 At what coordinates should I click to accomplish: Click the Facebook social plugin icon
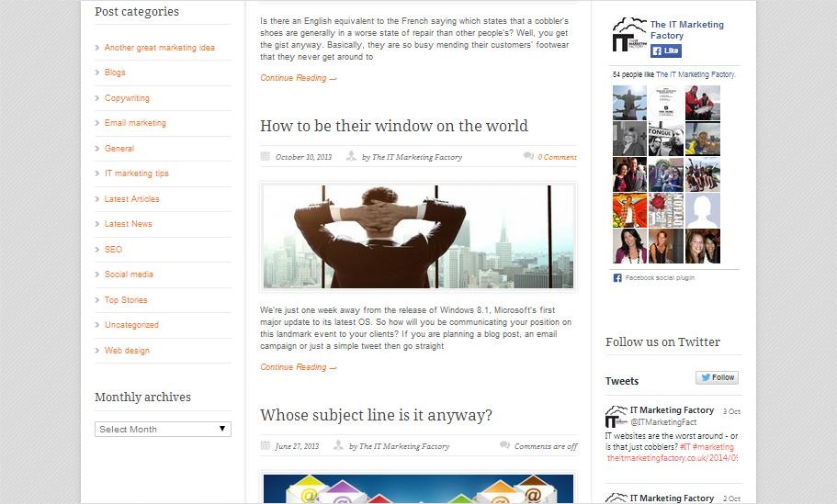coord(617,277)
